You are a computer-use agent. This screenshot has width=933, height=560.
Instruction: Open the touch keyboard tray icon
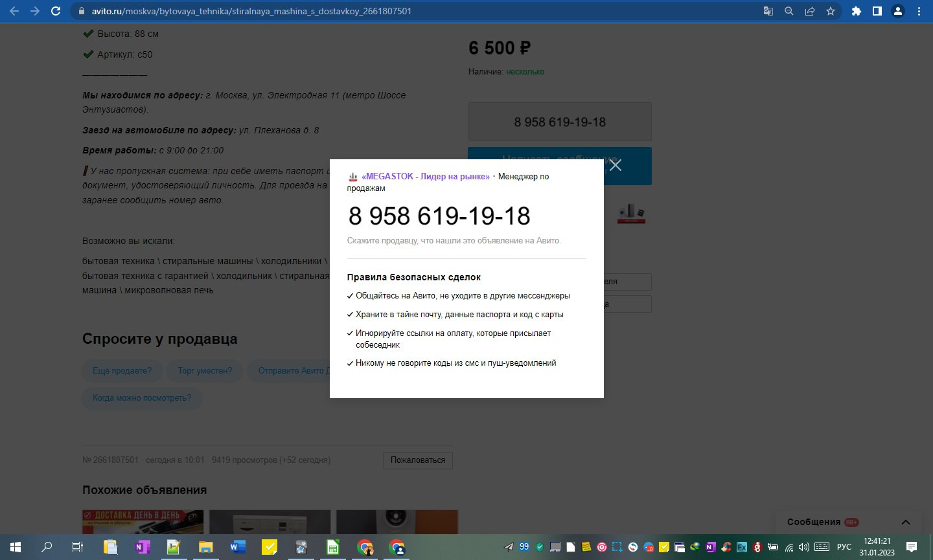[x=822, y=547]
